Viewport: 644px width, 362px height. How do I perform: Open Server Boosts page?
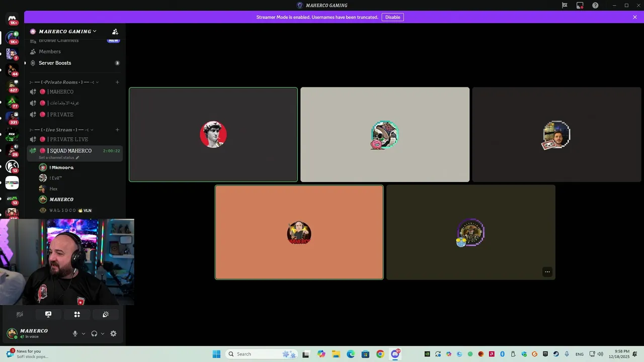coord(74,63)
